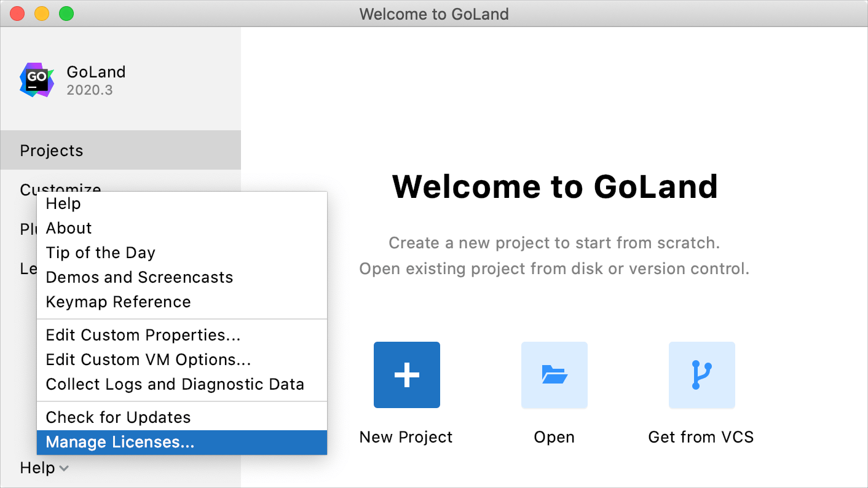The width and height of the screenshot is (868, 488).
Task: Click the New Project plus icon
Action: click(406, 375)
